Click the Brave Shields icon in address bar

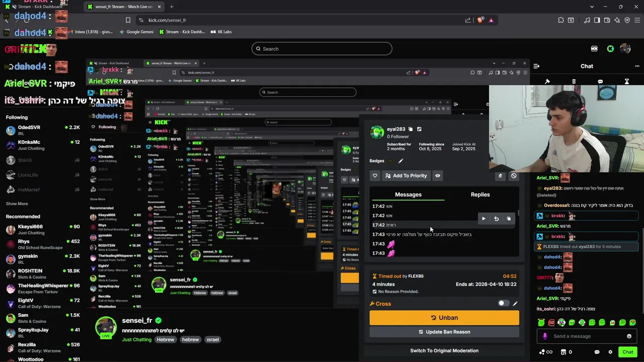480,20
